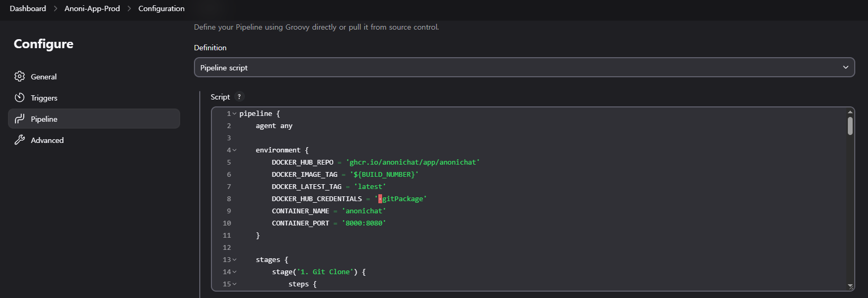Open the General settings gear icon

[x=20, y=76]
